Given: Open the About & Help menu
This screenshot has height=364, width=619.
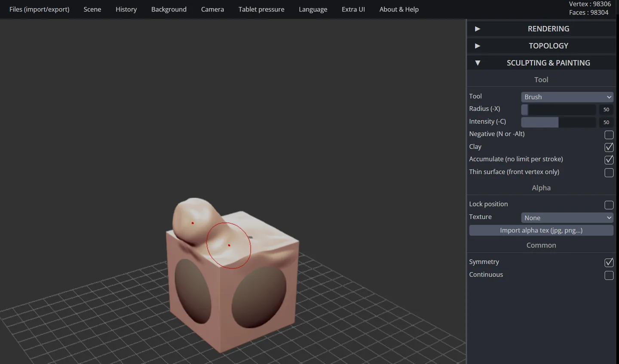Looking at the screenshot, I should pos(399,9).
